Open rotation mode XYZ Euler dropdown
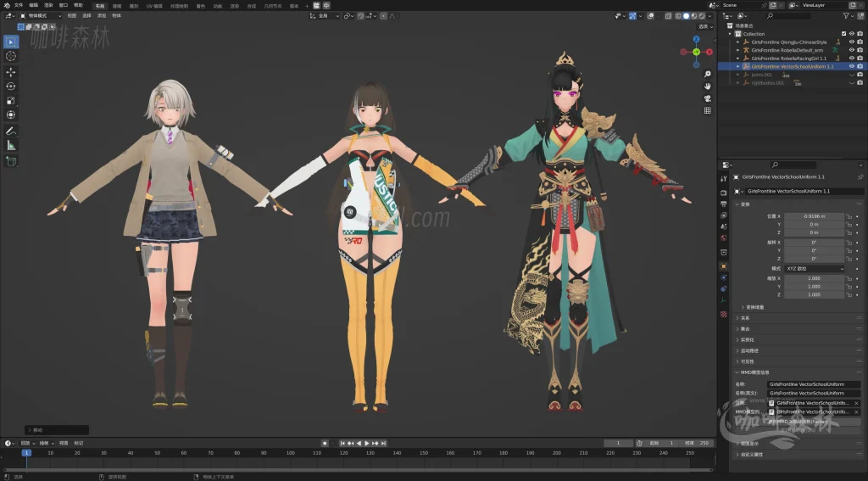The image size is (868, 481). coord(815,268)
